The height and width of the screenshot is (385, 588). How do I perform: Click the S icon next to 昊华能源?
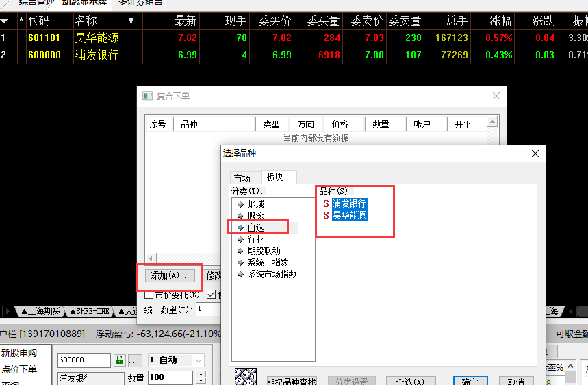pos(326,215)
